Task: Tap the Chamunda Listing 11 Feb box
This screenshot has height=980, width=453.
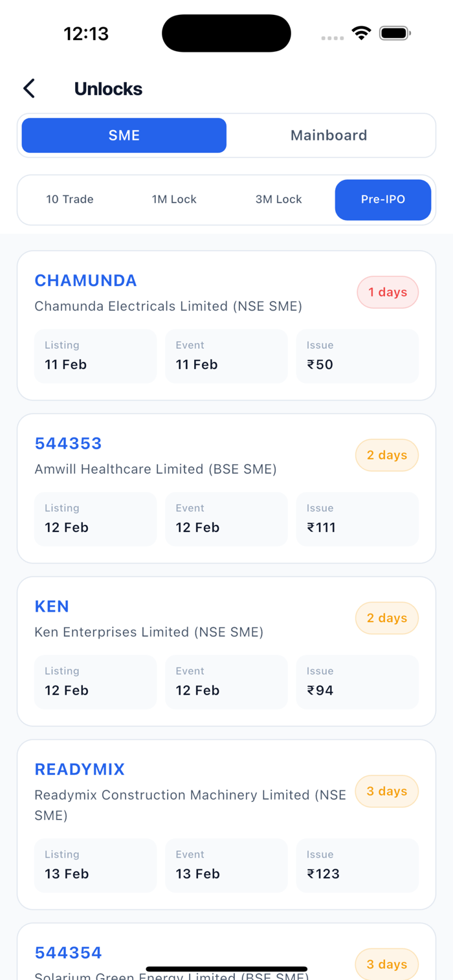Action: point(95,356)
